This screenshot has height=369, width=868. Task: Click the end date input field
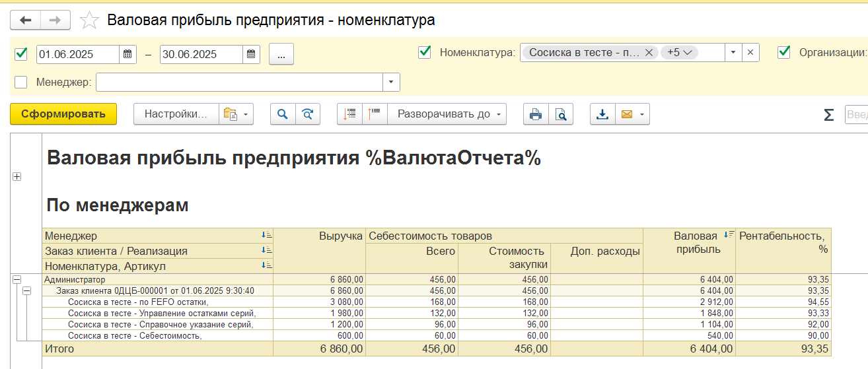pos(201,54)
